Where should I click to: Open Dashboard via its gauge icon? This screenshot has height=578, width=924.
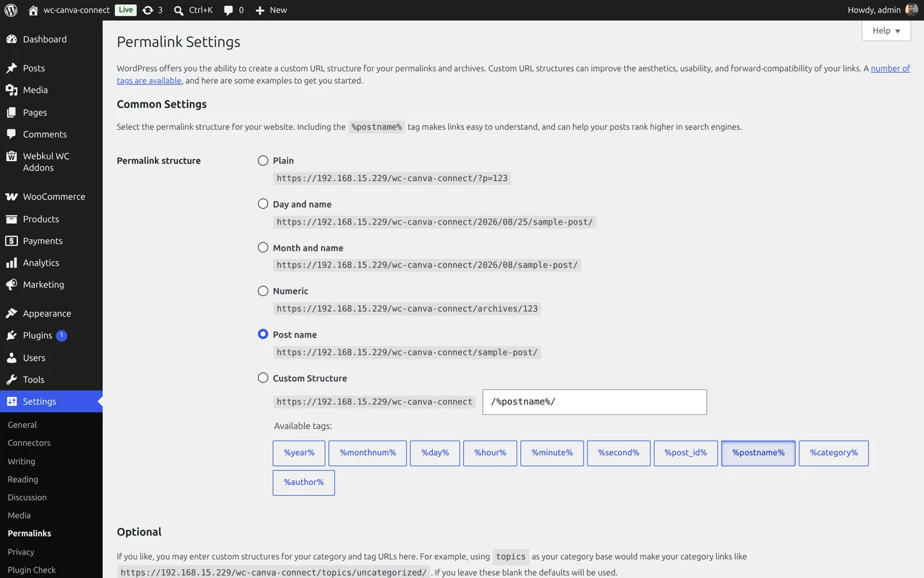[11, 39]
